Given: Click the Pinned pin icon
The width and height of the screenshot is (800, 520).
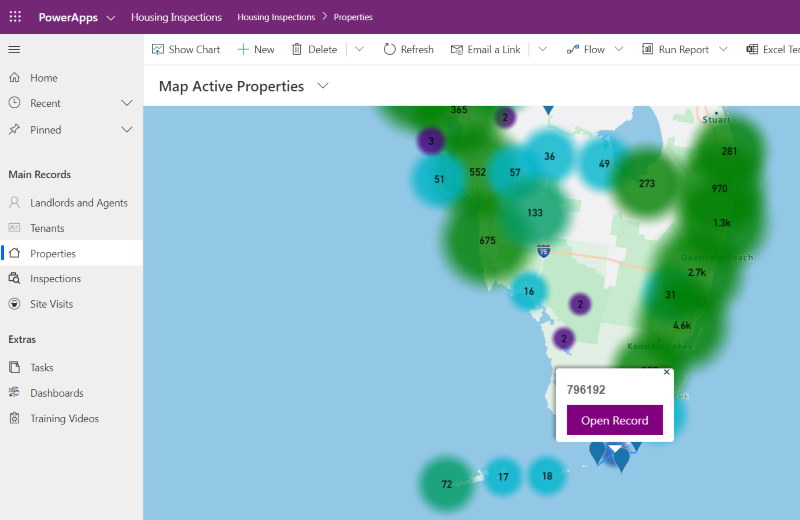Looking at the screenshot, I should (x=14, y=129).
